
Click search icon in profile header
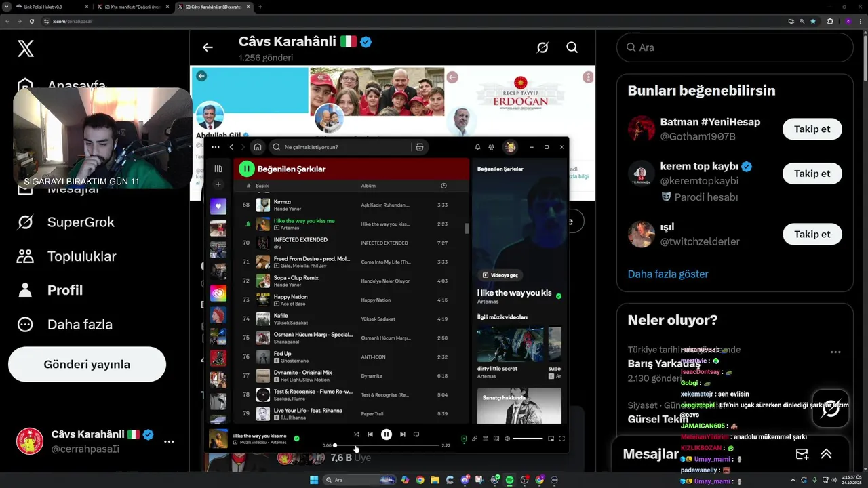[572, 47]
